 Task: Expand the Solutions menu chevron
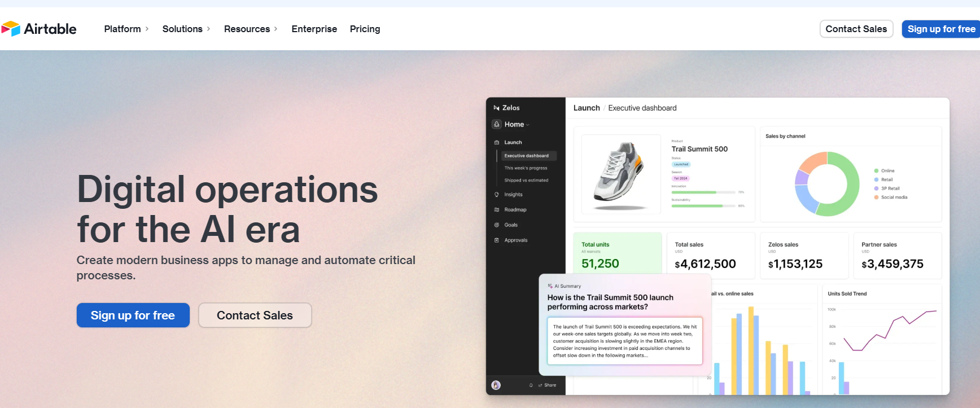coord(208,29)
